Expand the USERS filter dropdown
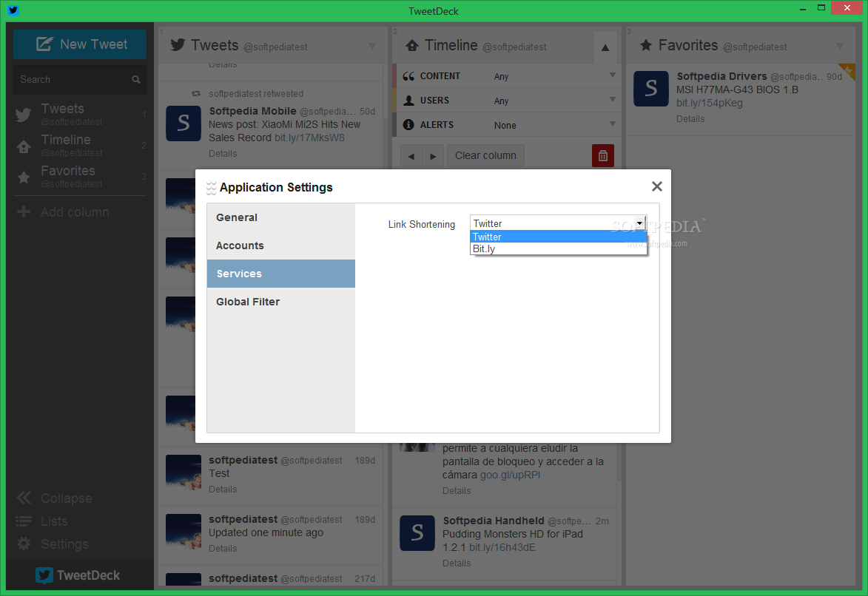The image size is (868, 596). pyautogui.click(x=612, y=100)
